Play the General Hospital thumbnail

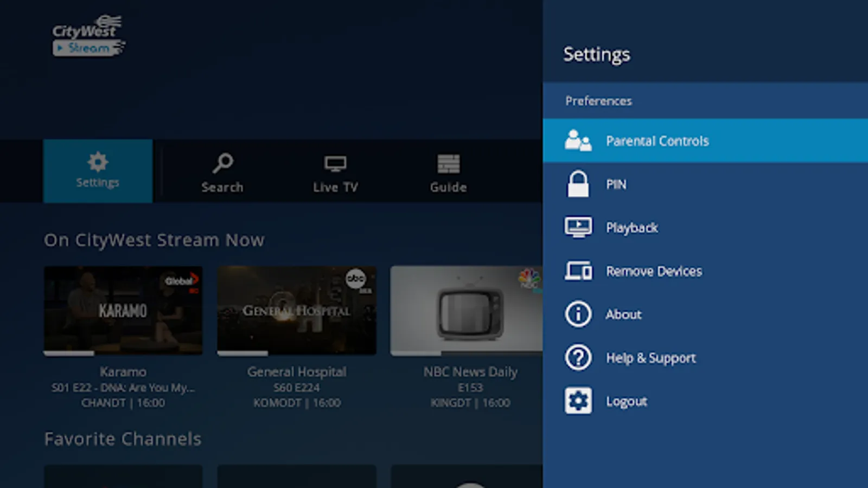tap(297, 310)
